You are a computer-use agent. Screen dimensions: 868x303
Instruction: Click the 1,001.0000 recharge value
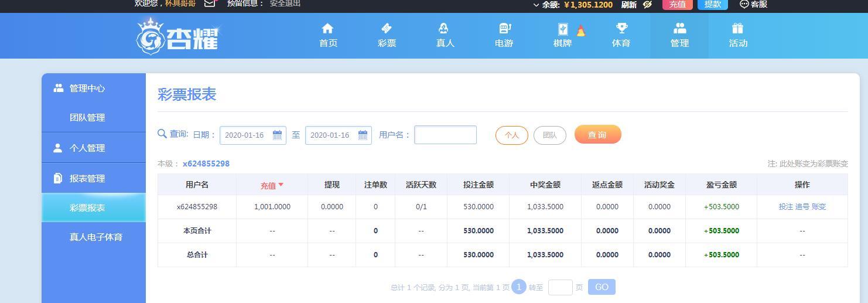tap(272, 207)
